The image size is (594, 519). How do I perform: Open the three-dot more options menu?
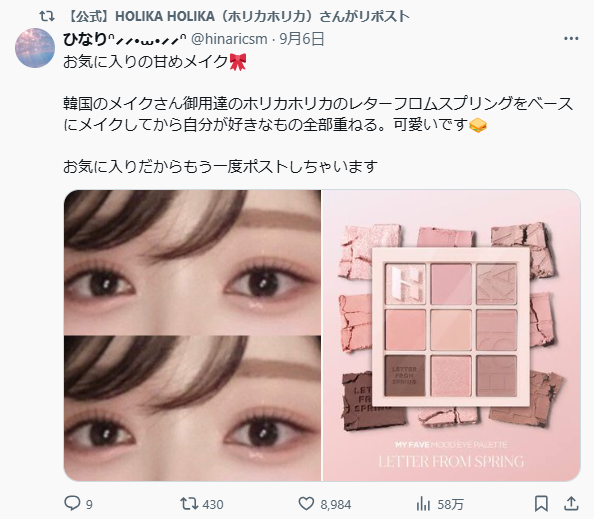click(x=571, y=38)
